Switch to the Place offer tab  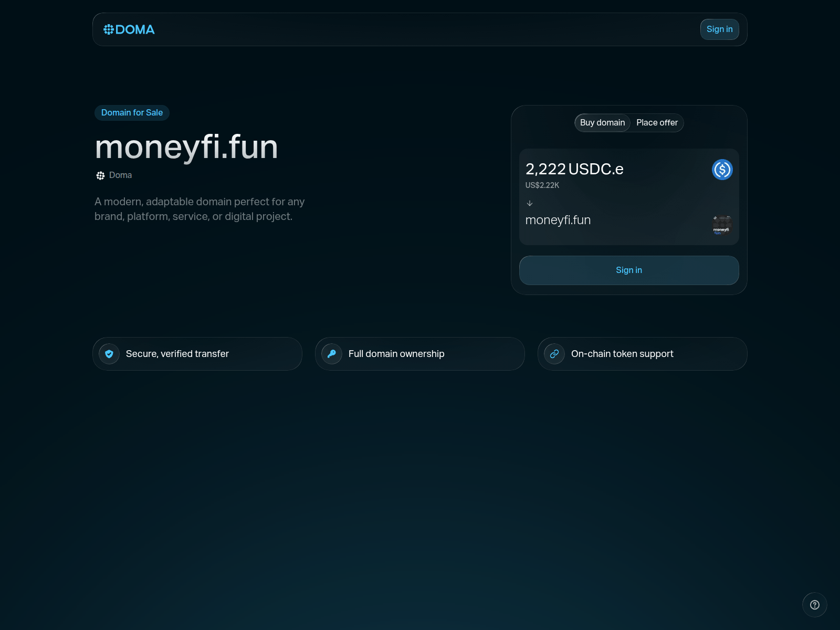point(657,123)
